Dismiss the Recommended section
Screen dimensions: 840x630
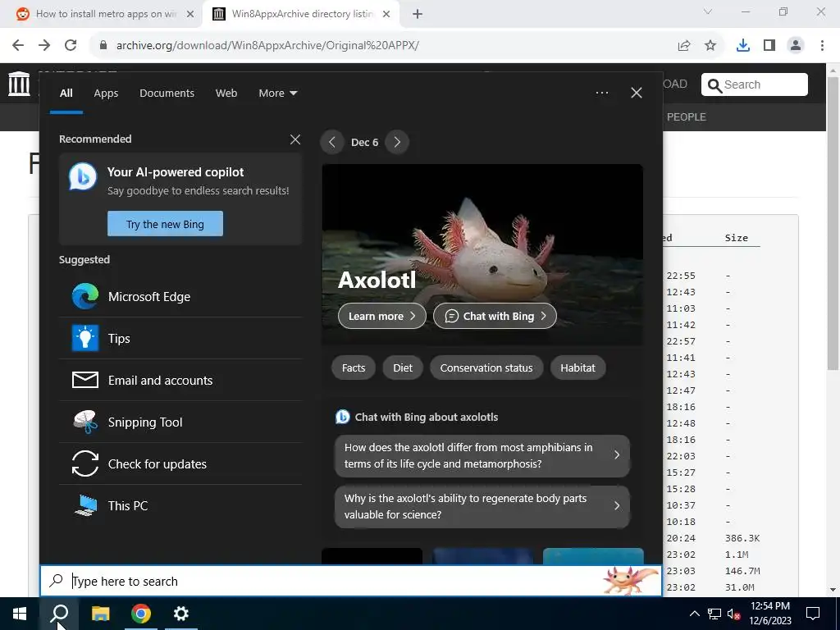pyautogui.click(x=295, y=139)
